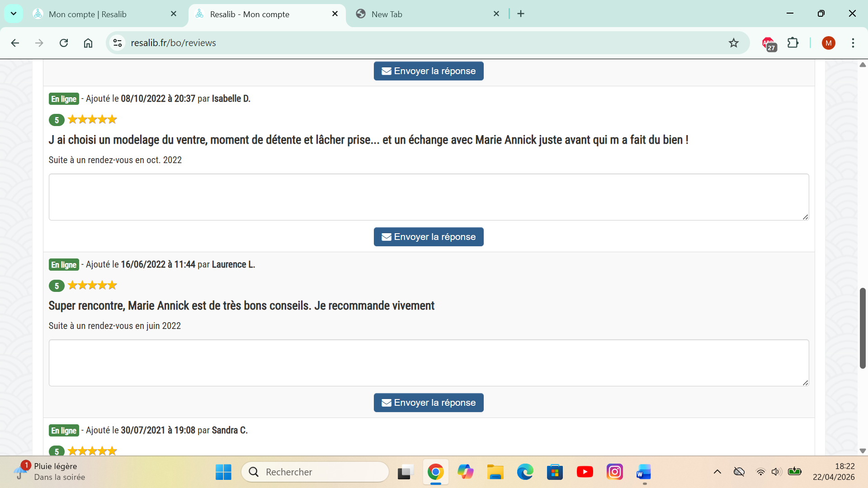Check the battery status tray icon
This screenshot has width=868, height=488.
click(794, 472)
